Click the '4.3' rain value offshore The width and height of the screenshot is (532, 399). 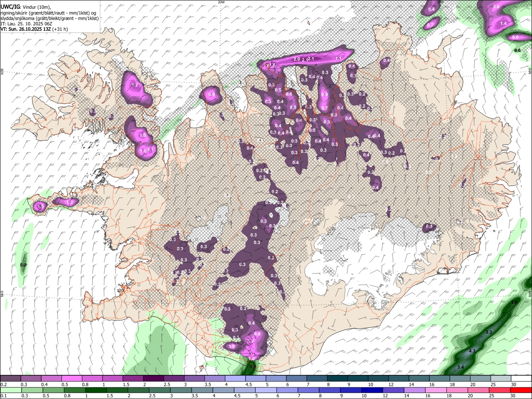tap(472, 351)
